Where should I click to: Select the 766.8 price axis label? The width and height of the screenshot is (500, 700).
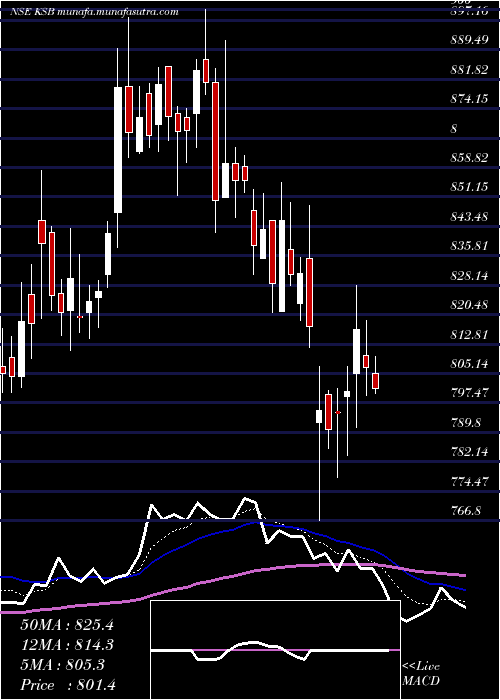(466, 512)
